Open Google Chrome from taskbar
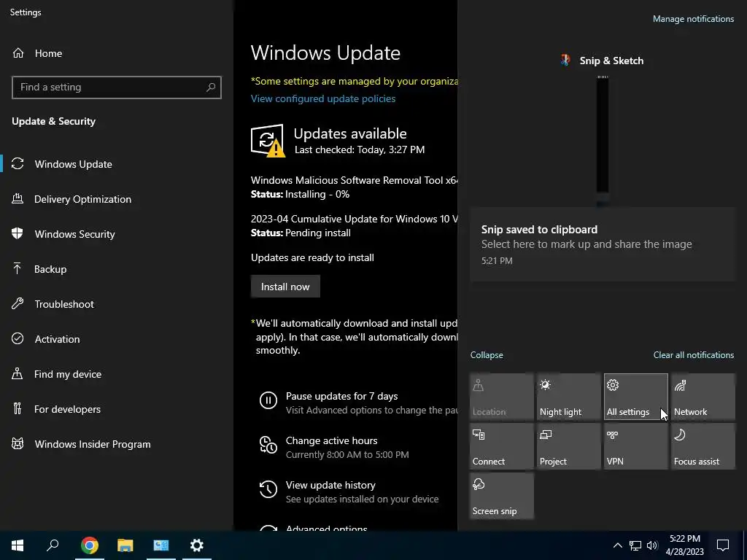 89,545
